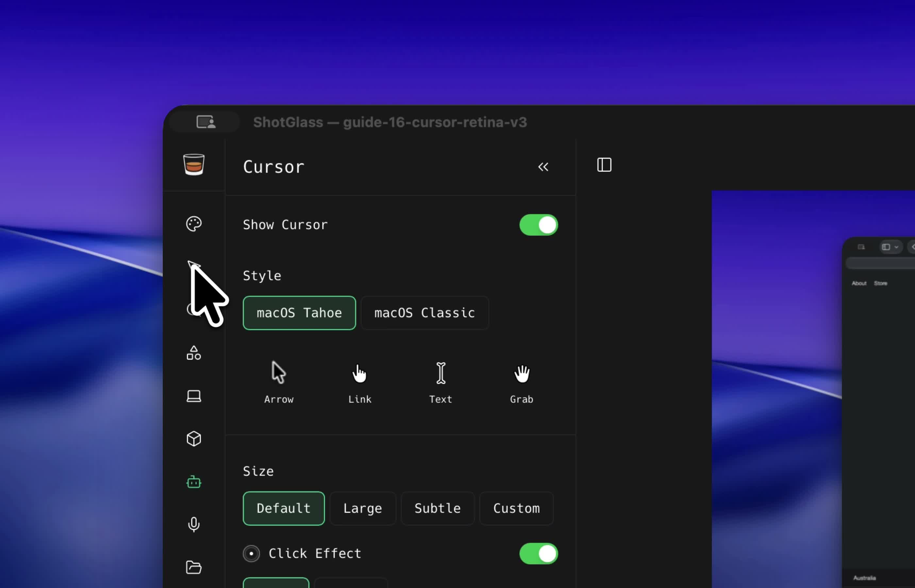Open the microphone audio section in sidebar
The height and width of the screenshot is (588, 915).
coord(194,525)
